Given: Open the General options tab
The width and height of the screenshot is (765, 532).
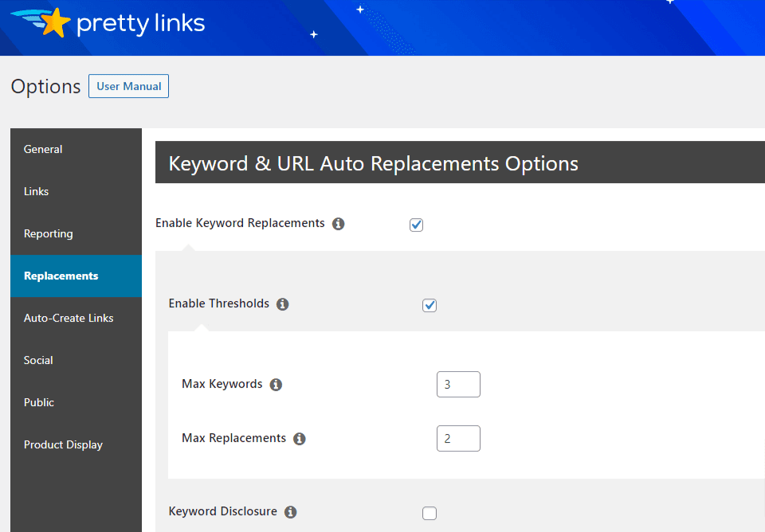Looking at the screenshot, I should point(43,149).
